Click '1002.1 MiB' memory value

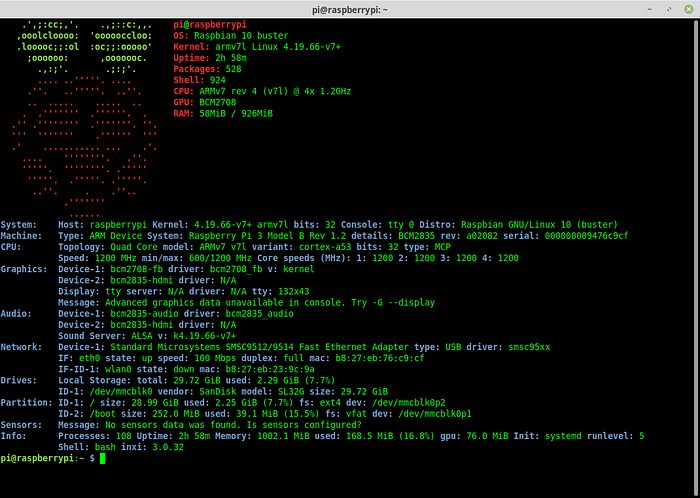click(x=283, y=436)
